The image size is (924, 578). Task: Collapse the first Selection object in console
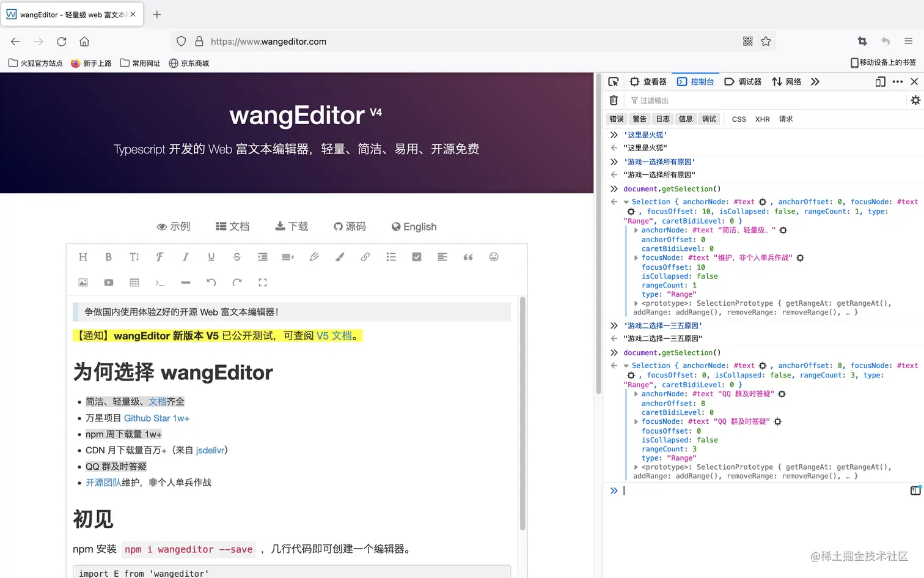(x=626, y=201)
